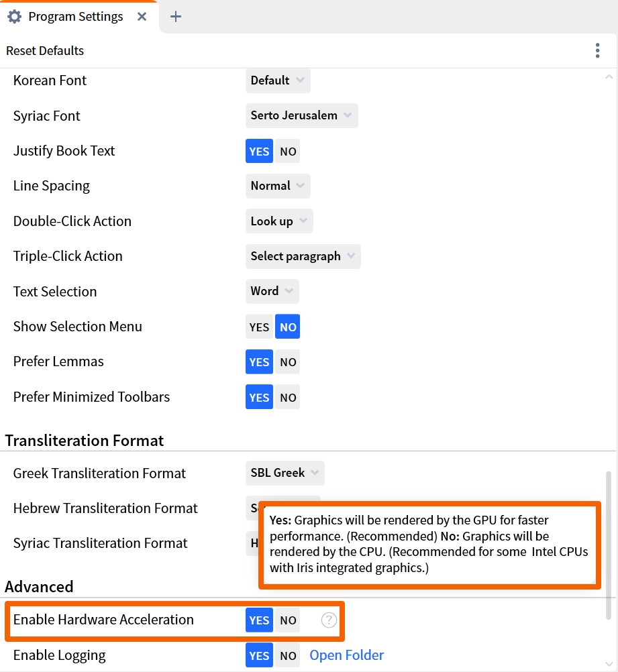
Task: Close the Program Settings tab
Action: click(x=142, y=17)
